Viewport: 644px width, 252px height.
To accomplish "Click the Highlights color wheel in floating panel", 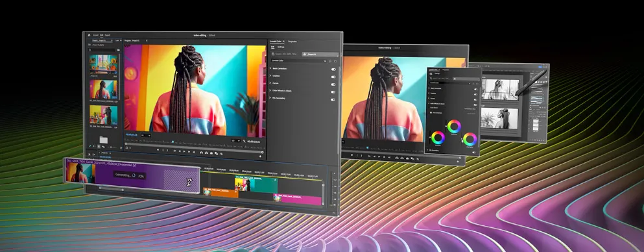I will (x=470, y=139).
